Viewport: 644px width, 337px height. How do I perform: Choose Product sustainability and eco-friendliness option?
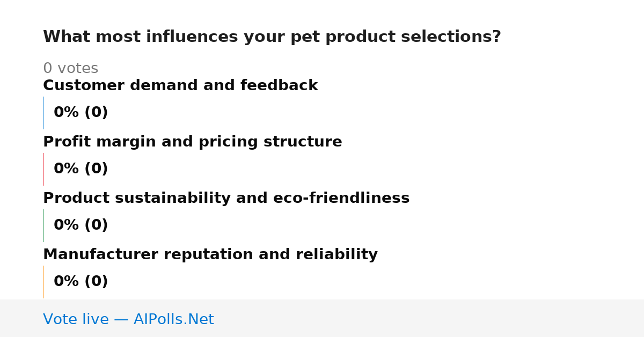click(226, 198)
